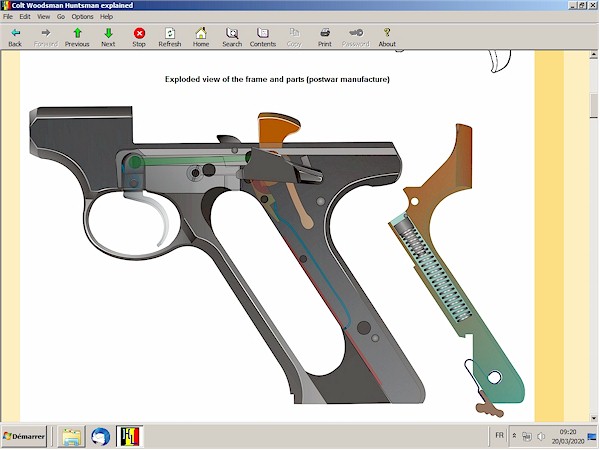Open the Options menu
Image resolution: width=600 pixels, height=450 pixels.
(82, 16)
